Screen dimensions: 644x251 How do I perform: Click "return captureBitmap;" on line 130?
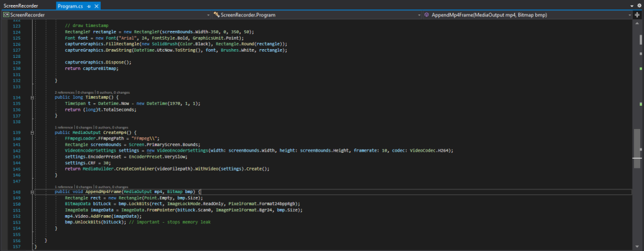click(x=92, y=68)
